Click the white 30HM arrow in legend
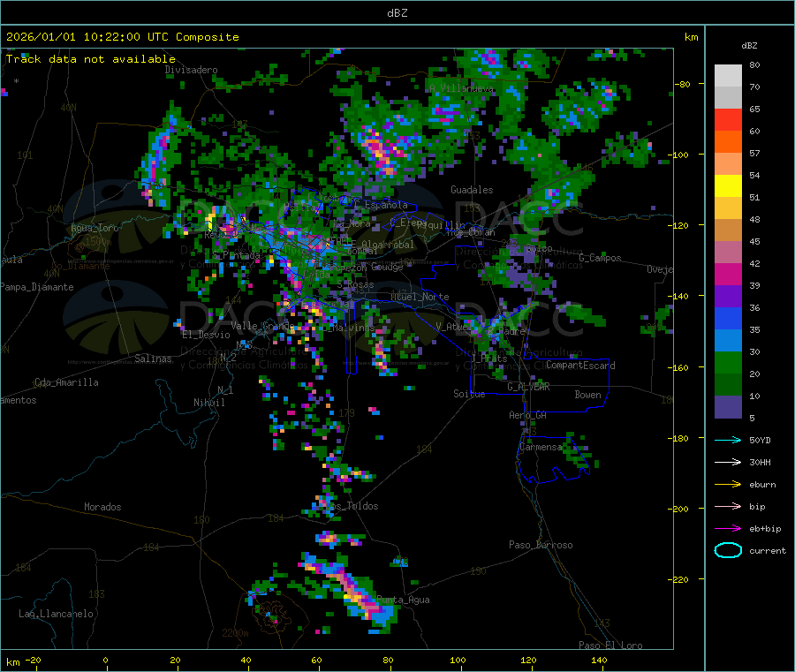 tap(728, 462)
